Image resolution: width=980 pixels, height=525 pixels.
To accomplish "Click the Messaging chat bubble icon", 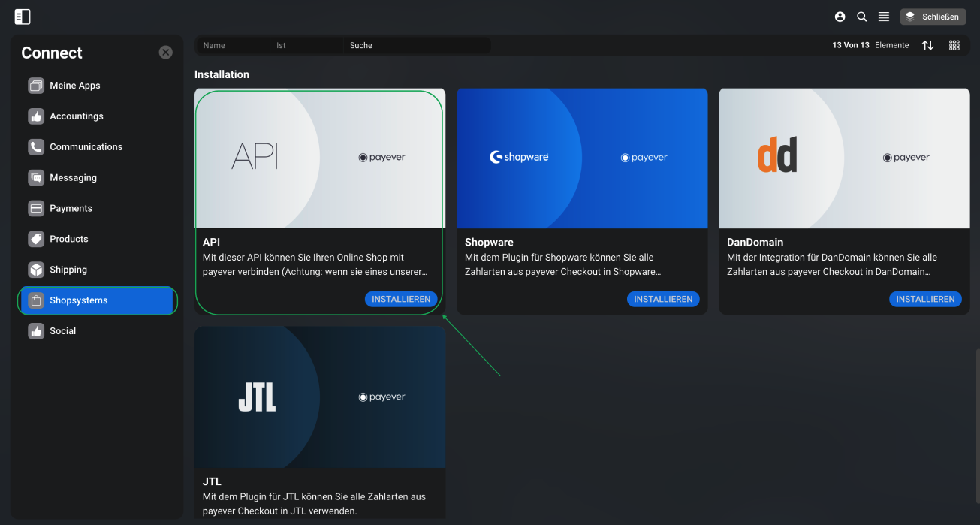I will [36, 178].
